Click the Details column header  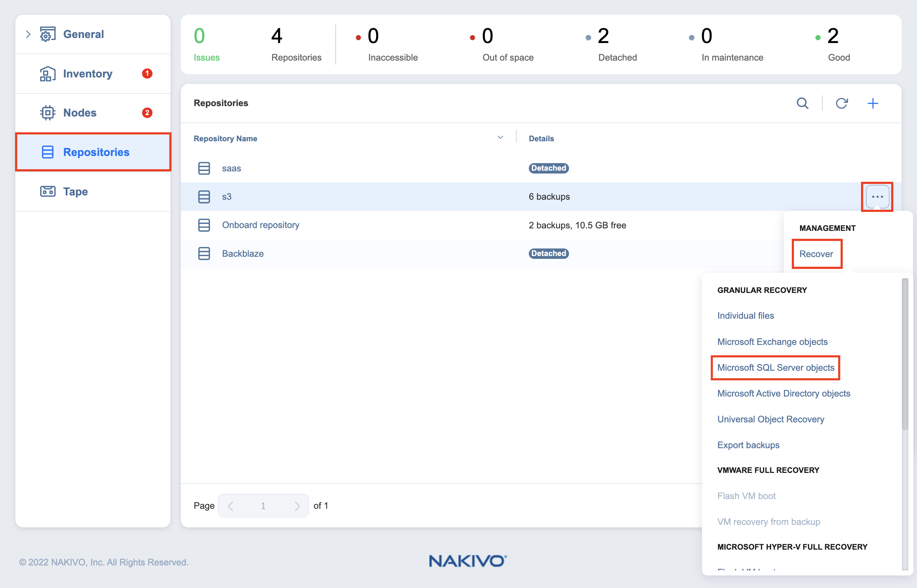[541, 139]
